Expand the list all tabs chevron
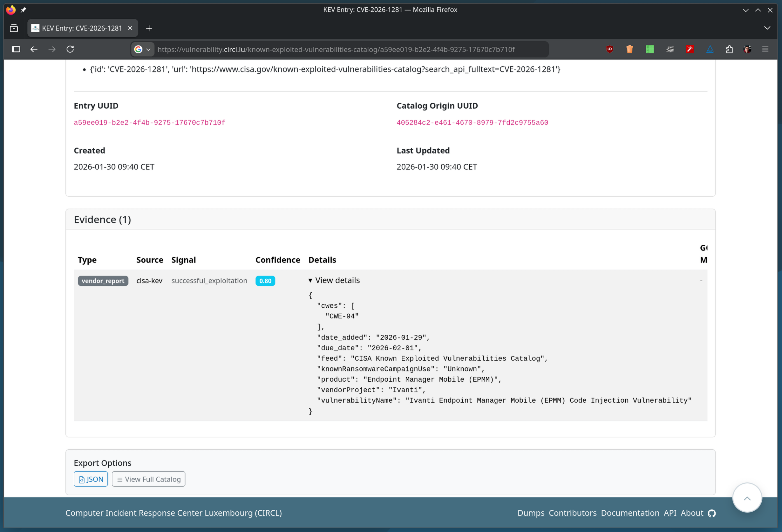 pos(767,28)
